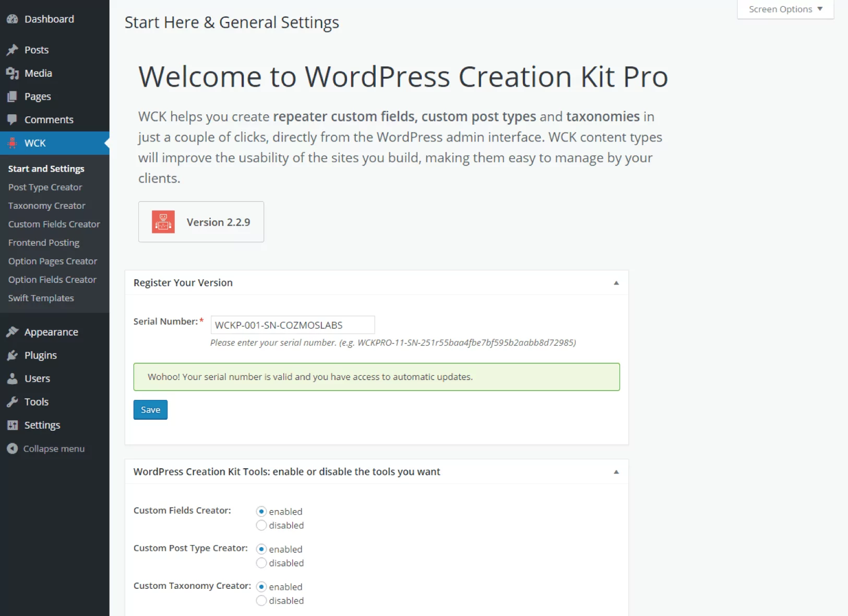
Task: Collapse the Register Your Version panel
Action: click(616, 283)
